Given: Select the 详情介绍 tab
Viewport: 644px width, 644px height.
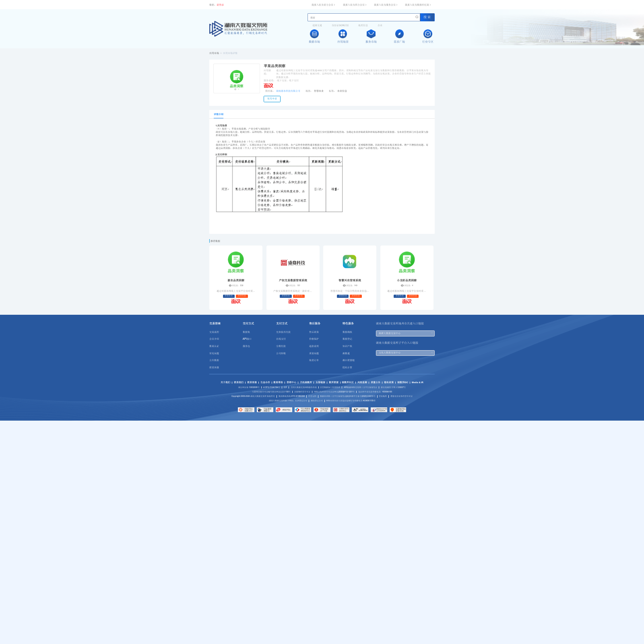Looking at the screenshot, I should tap(219, 114).
